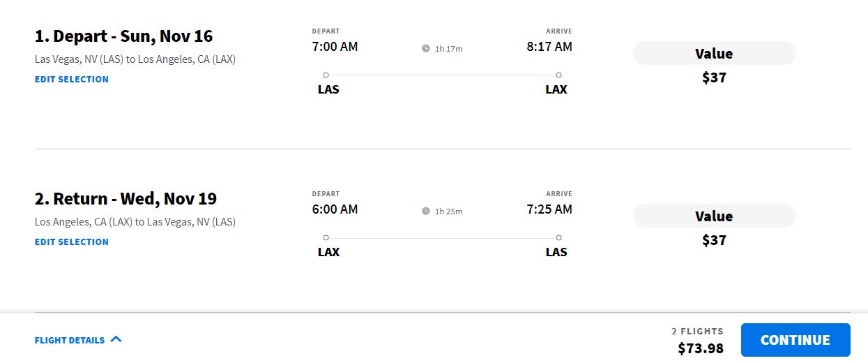Select the Value fare badge for return flight

[x=714, y=216]
